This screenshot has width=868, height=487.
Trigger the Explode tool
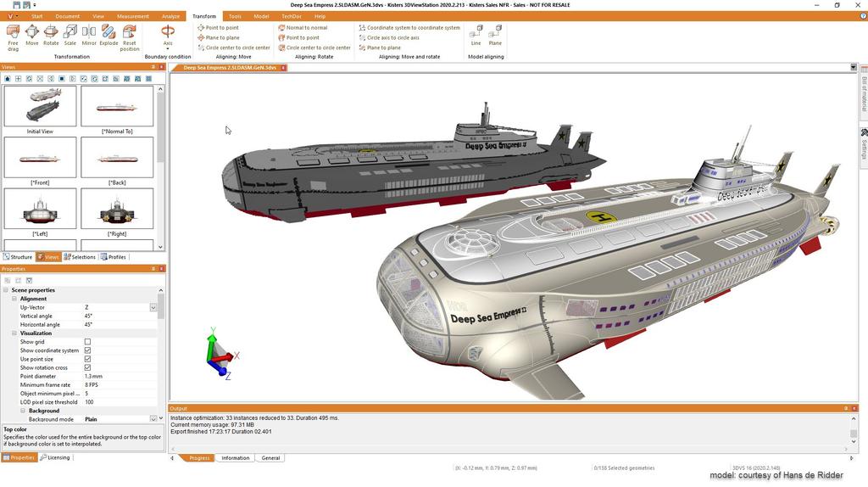coord(108,36)
